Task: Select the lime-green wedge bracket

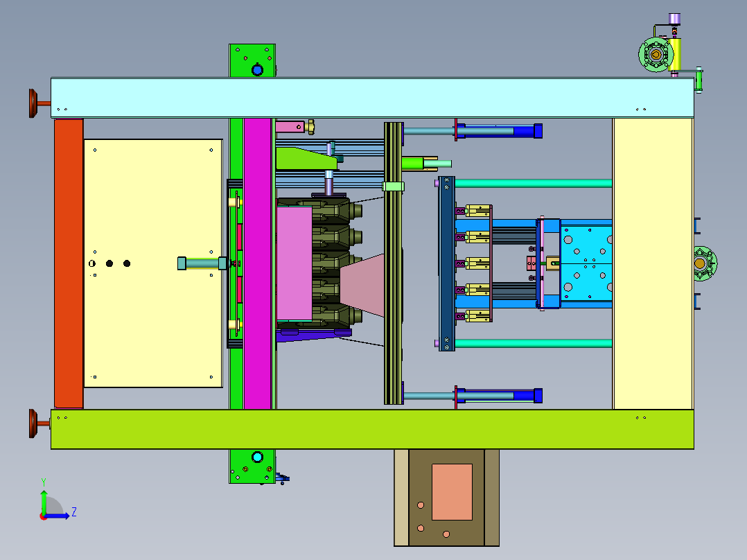Action: coord(306,159)
